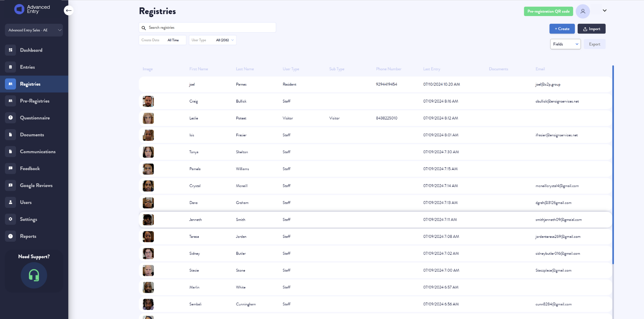The height and width of the screenshot is (319, 644).
Task: Open the Dashboard section
Action: point(31,50)
